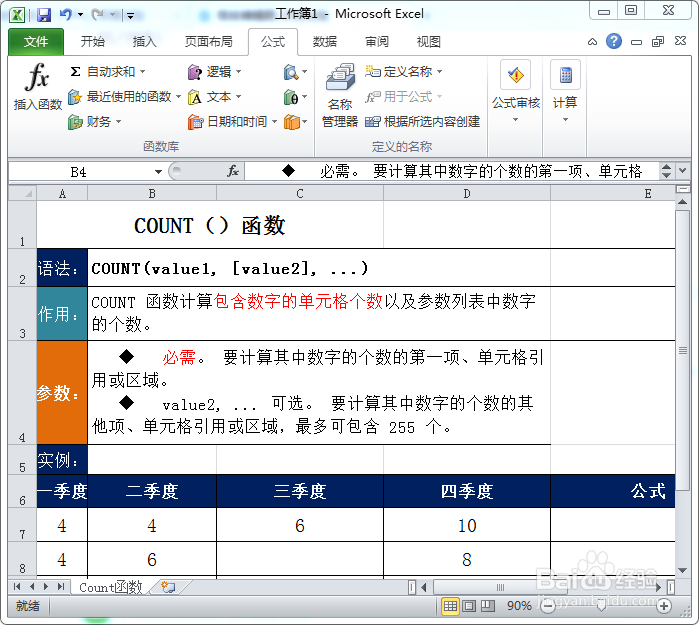Image resolution: width=699 pixels, height=625 pixels.
Task: Expand the AutoSum dropdown arrow
Action: point(143,71)
